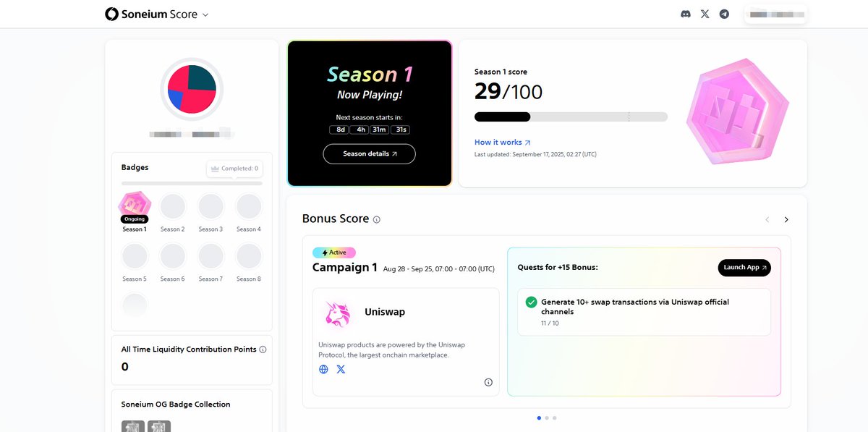Click Liquidity Contribution Points info icon
This screenshot has height=432, width=868.
[263, 350]
